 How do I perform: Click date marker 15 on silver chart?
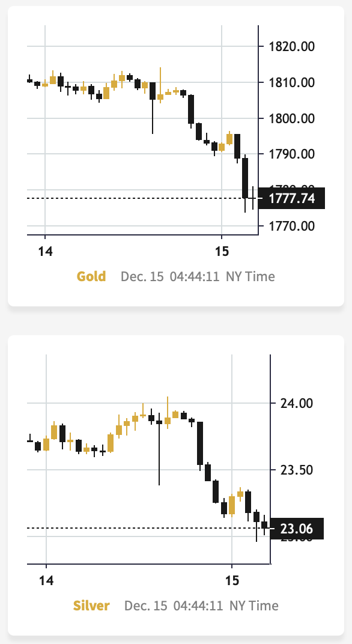click(x=232, y=580)
